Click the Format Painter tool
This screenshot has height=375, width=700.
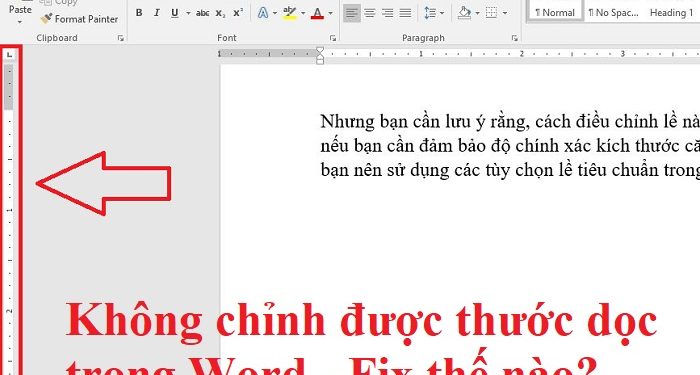79,19
